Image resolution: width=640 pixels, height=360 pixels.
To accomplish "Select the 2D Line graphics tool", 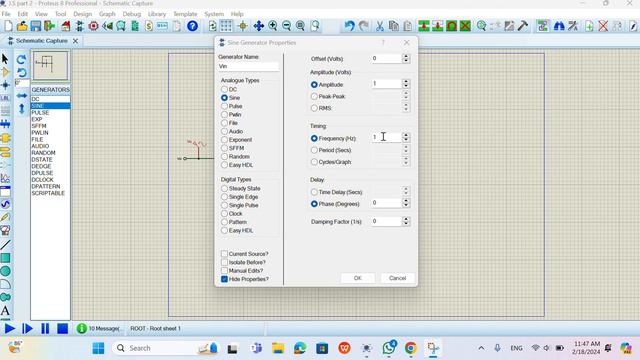I will click(x=5, y=245).
